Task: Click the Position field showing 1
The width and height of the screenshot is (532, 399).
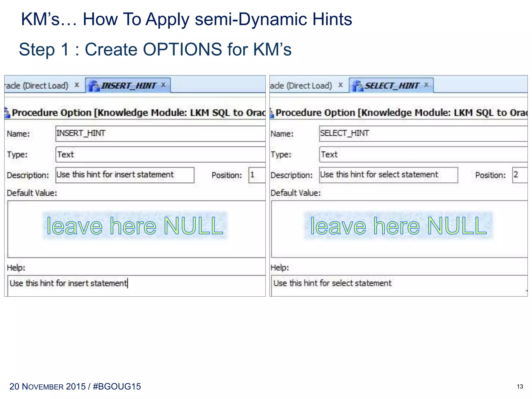Action: (257, 175)
